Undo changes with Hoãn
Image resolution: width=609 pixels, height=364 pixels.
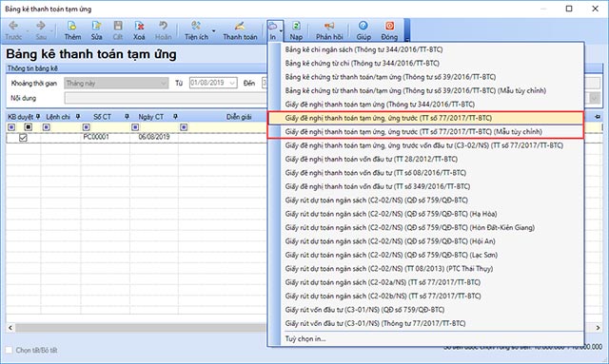pos(163,30)
